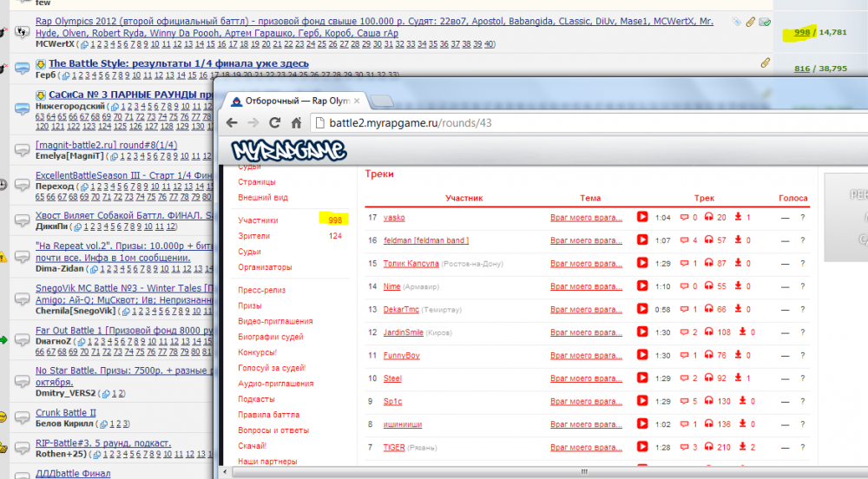The height and width of the screenshot is (479, 868).
Task: Play Толик Капсула's track
Action: 642,263
